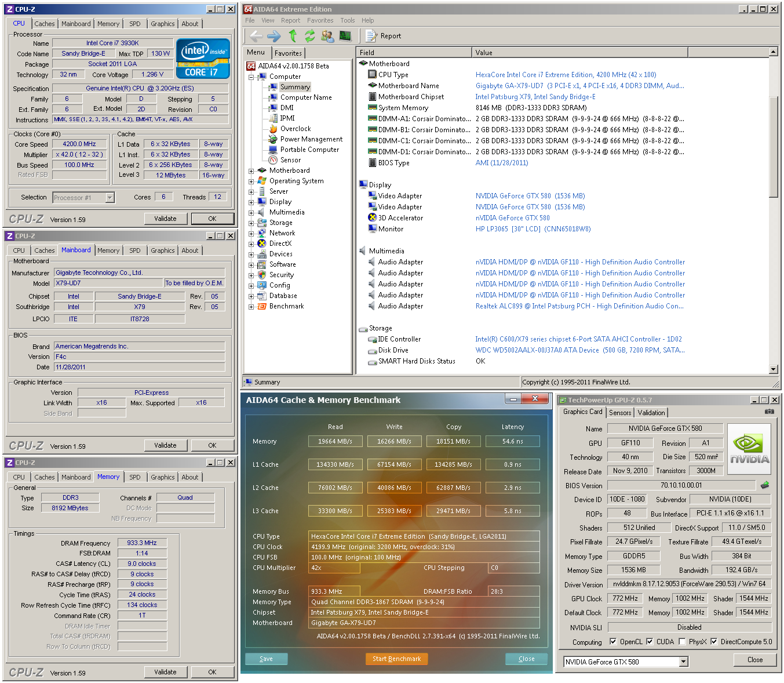Open the GPU selector dropdown in GPU-Z

tap(684, 662)
